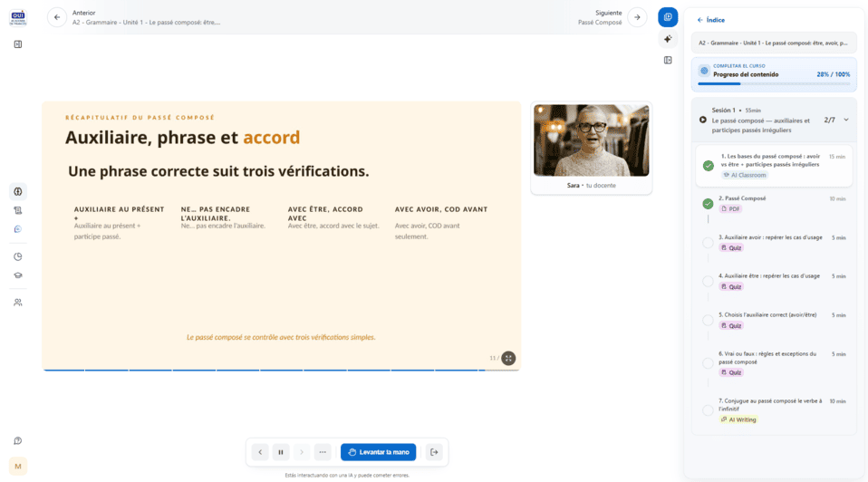Open quiz 4 Auxiliaire être

click(x=774, y=281)
